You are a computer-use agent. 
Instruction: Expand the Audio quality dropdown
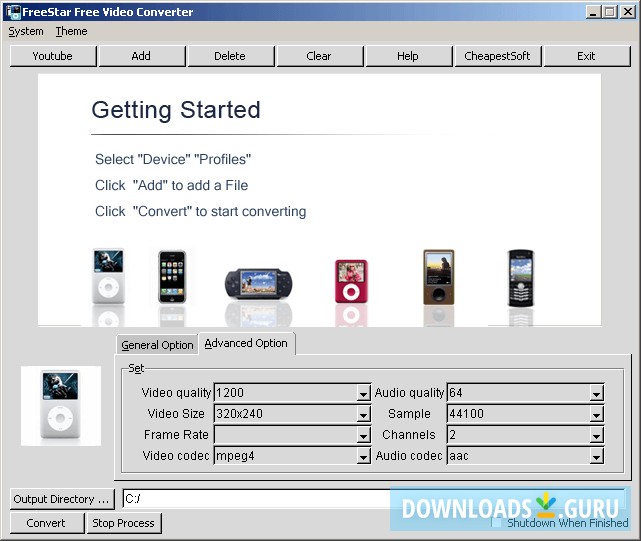596,393
